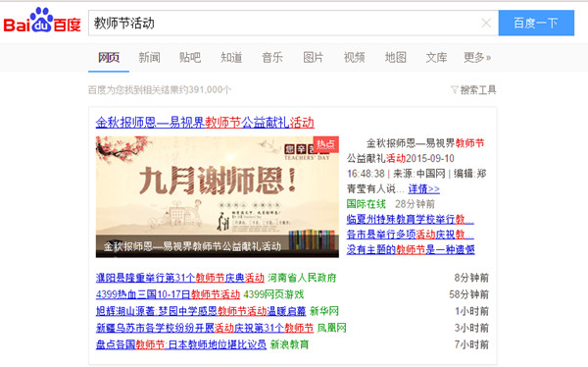
Task: Switch to the 新闻 tab
Action: [149, 58]
